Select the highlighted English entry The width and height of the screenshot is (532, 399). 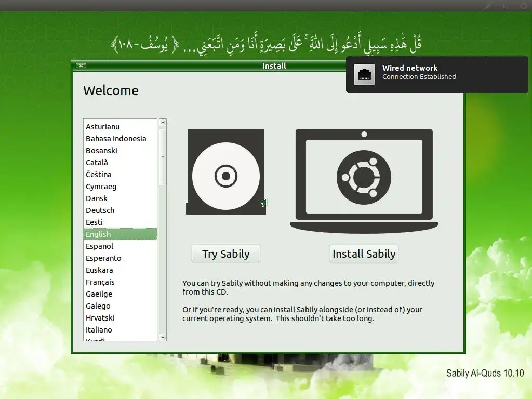coord(120,234)
